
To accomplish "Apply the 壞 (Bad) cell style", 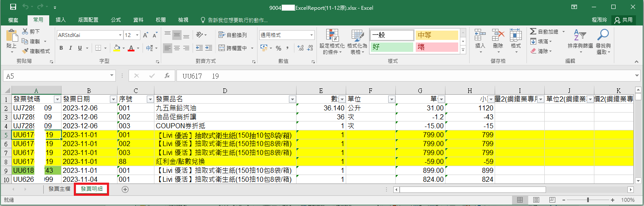I will coord(437,47).
